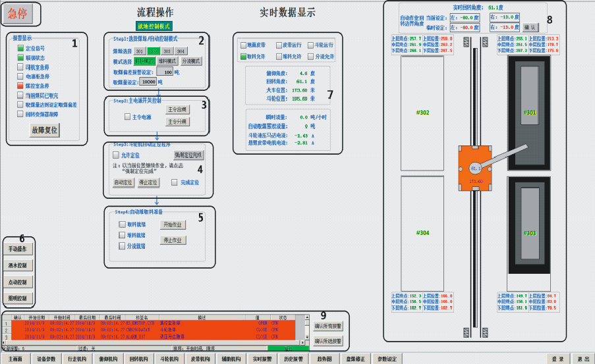Click the 确认所选报警 button
Viewport: 595px width, 364px height.
point(328,341)
